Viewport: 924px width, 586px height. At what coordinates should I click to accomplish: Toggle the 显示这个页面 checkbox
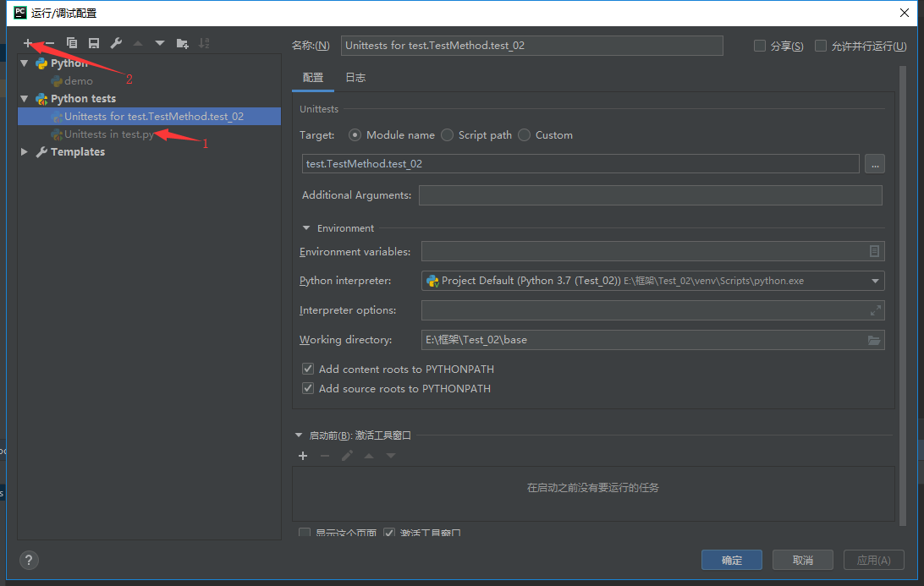305,533
